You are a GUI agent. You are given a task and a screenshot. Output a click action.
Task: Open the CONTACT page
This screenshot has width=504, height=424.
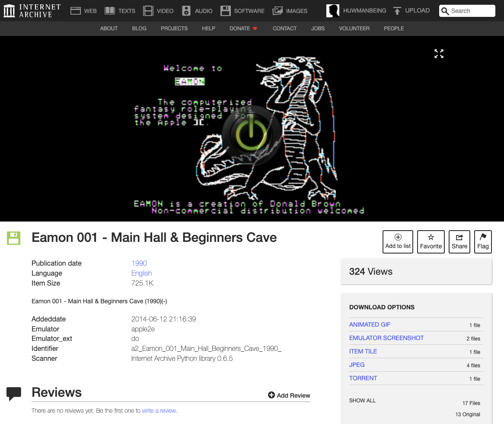pos(285,29)
